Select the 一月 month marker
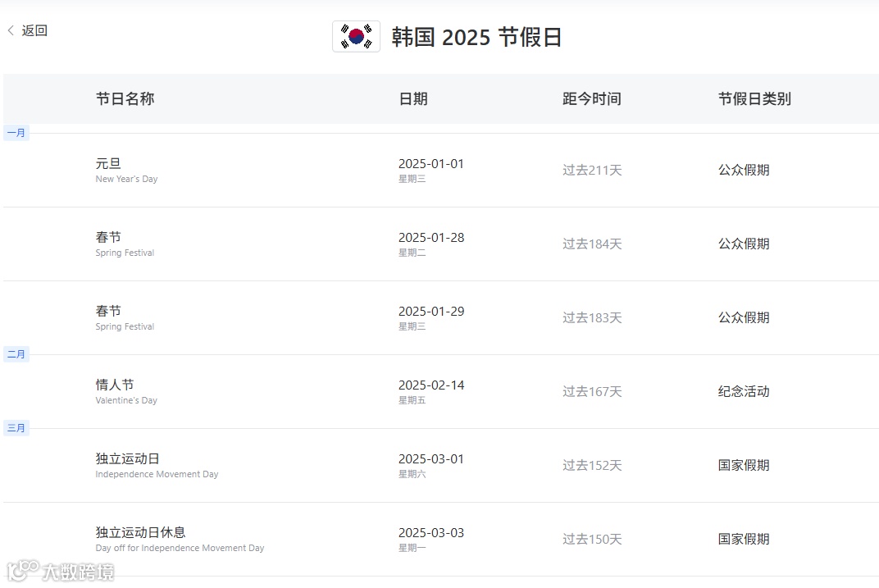The width and height of the screenshot is (879, 588). 16,133
